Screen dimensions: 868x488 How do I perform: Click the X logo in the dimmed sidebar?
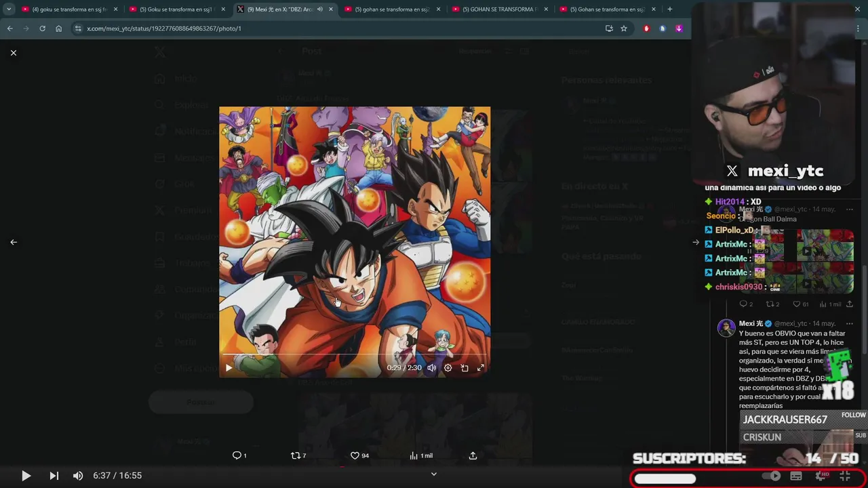(159, 52)
